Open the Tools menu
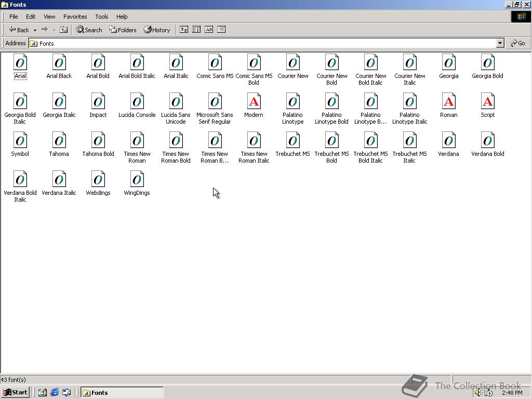The height and width of the screenshot is (399, 532). (x=101, y=17)
